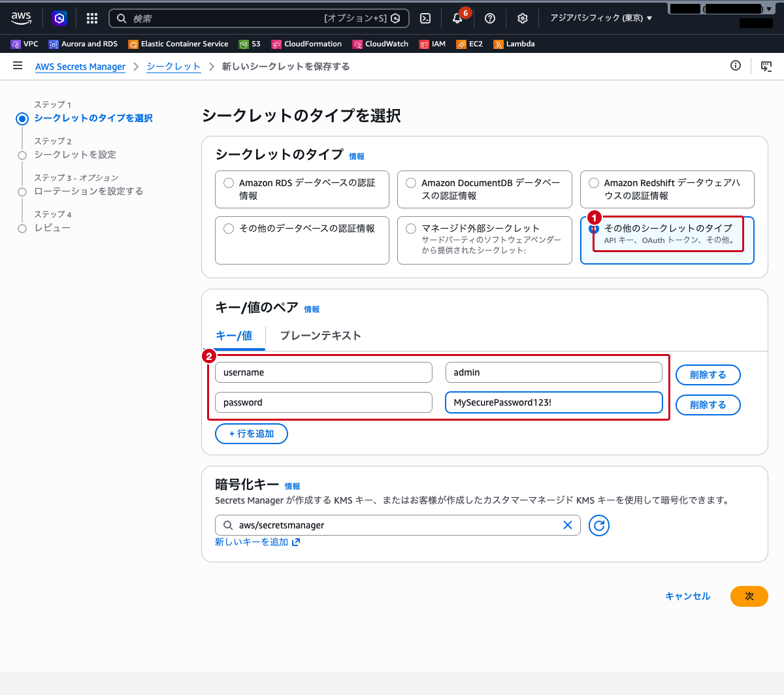Image resolution: width=784 pixels, height=695 pixels.
Task: Open the help question mark icon
Action: pos(490,18)
